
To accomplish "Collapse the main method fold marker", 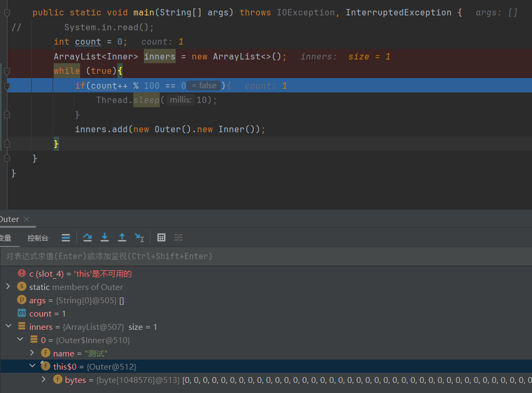I will coord(7,13).
